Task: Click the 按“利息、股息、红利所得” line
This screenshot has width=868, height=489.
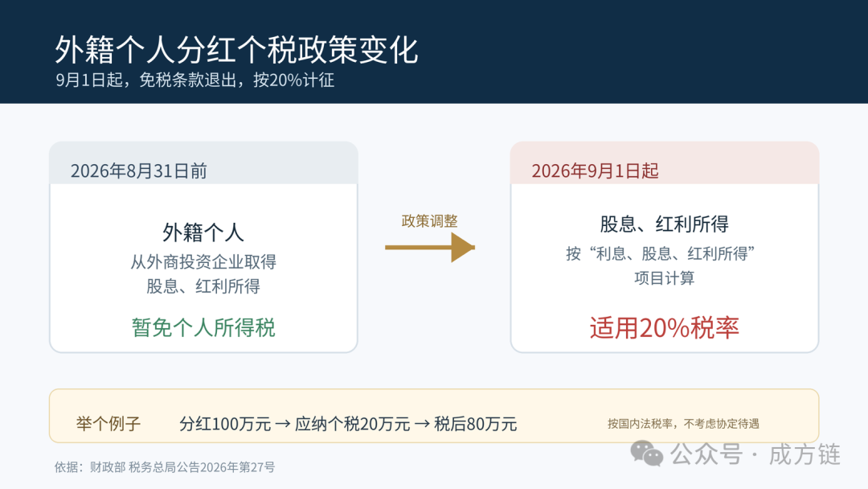Action: [661, 253]
